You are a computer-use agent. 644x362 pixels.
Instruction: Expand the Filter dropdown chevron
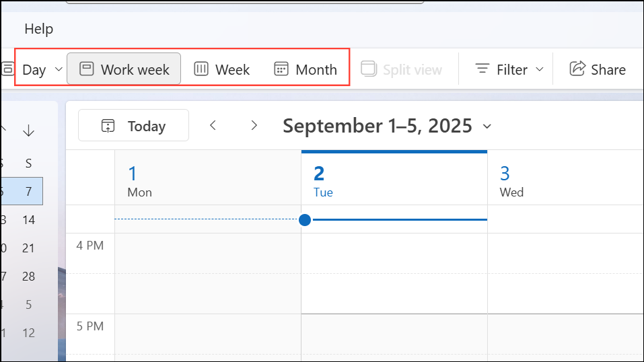pyautogui.click(x=539, y=69)
